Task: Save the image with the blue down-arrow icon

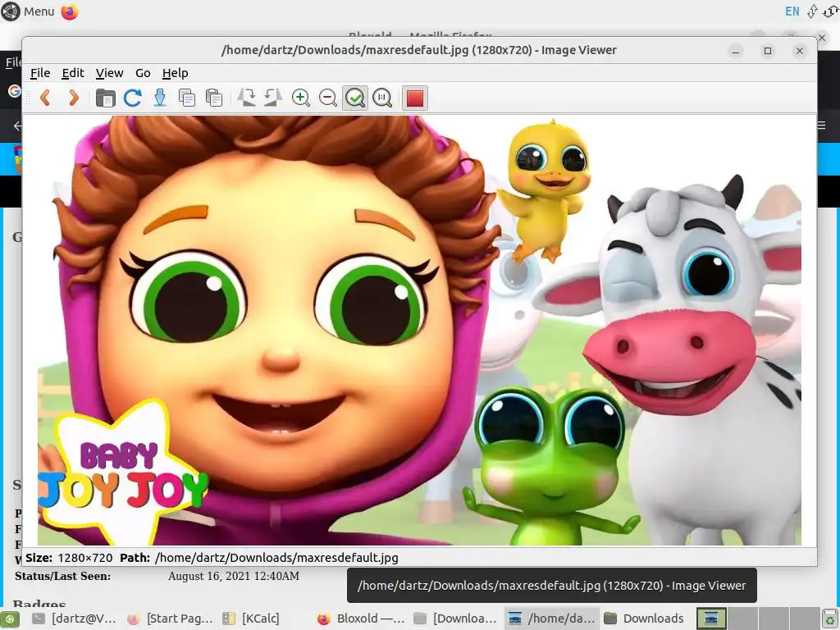Action: click(160, 98)
